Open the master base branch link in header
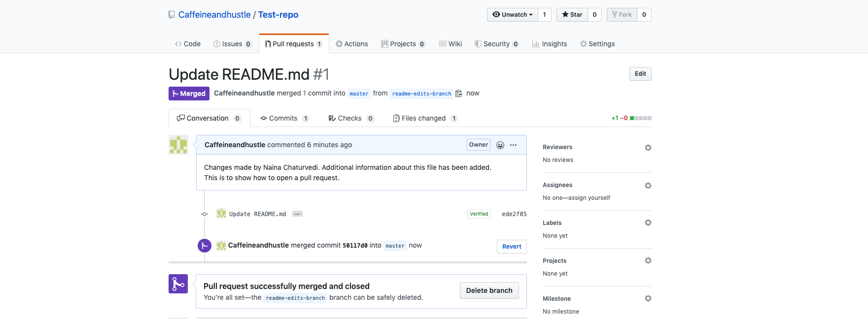 click(359, 94)
